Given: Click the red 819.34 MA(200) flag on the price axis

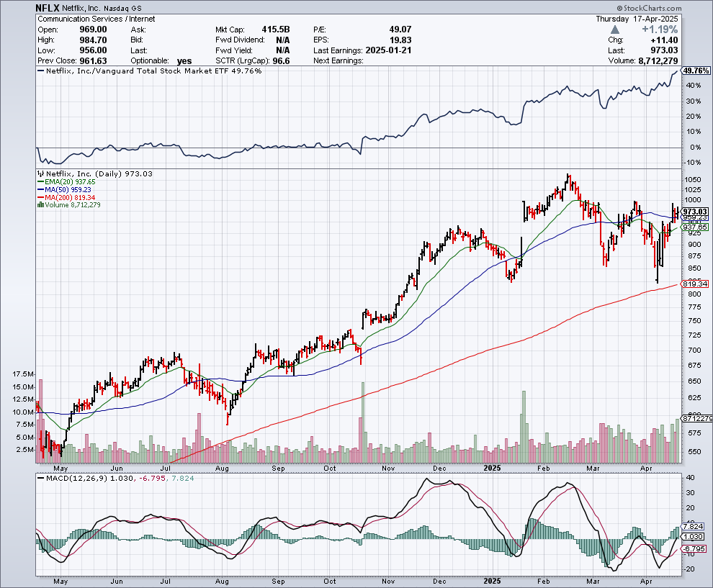Looking at the screenshot, I should (695, 284).
